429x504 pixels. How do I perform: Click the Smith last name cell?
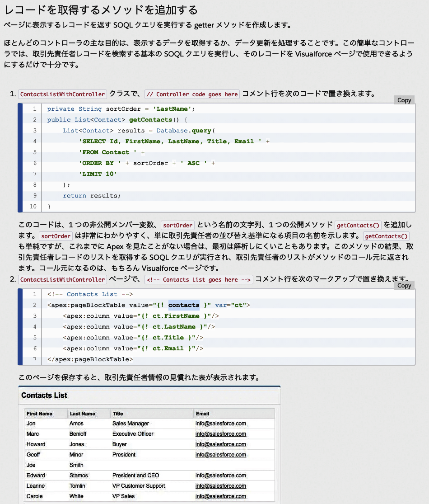(x=76, y=465)
